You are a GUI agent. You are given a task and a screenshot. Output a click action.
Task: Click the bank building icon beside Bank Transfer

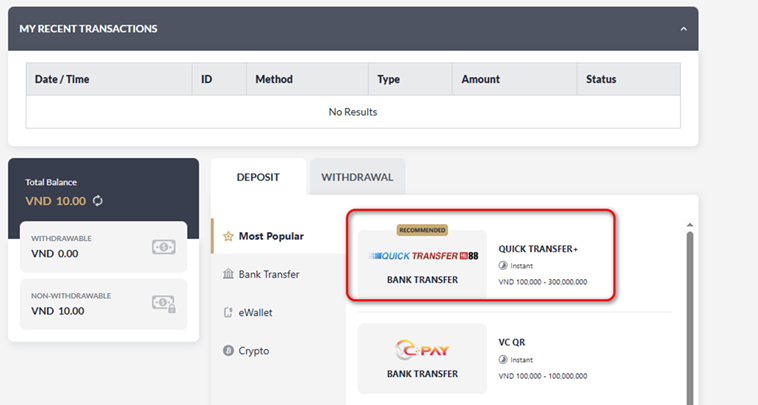coord(228,274)
